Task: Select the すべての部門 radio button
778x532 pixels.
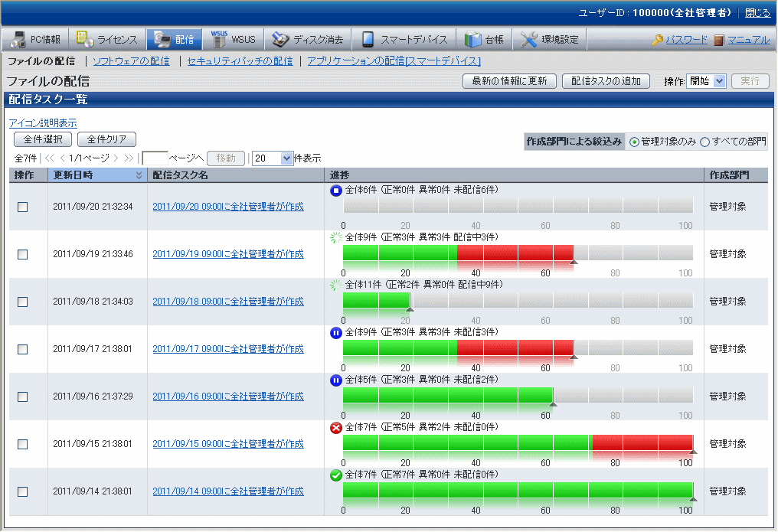Action: 704,142
